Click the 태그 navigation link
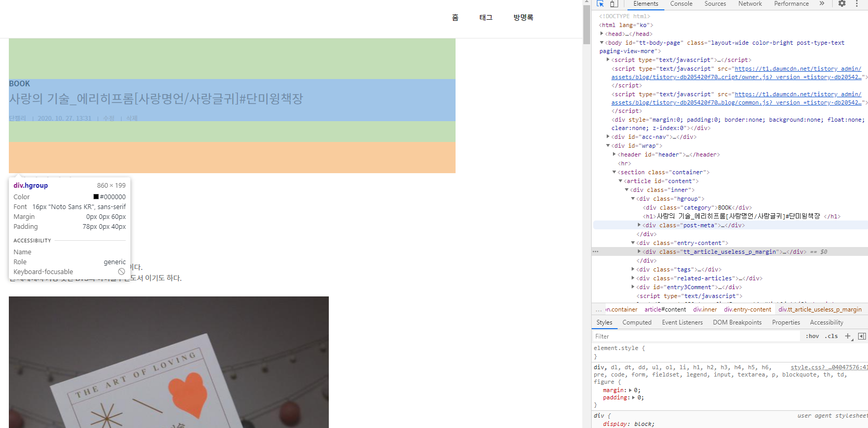 pyautogui.click(x=486, y=18)
